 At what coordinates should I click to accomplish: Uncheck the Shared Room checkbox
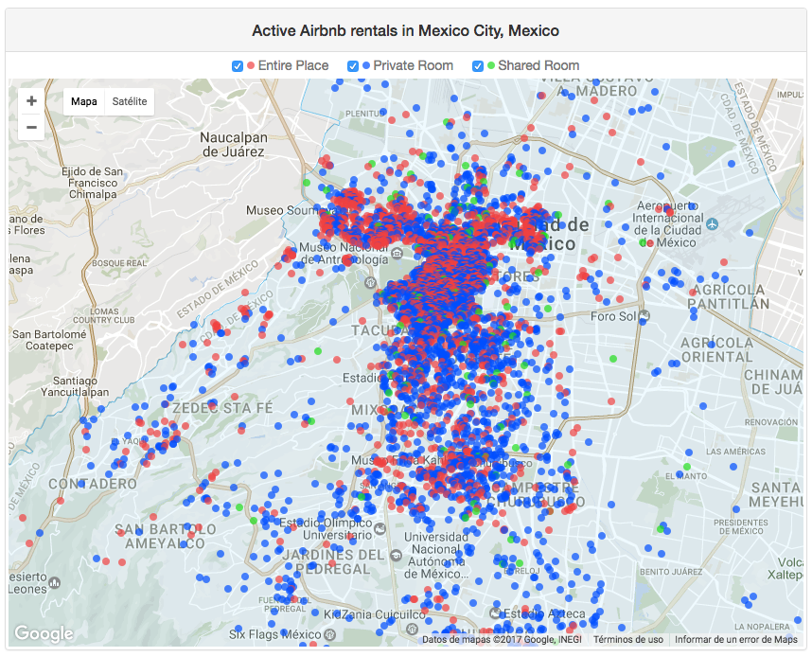coord(478,66)
